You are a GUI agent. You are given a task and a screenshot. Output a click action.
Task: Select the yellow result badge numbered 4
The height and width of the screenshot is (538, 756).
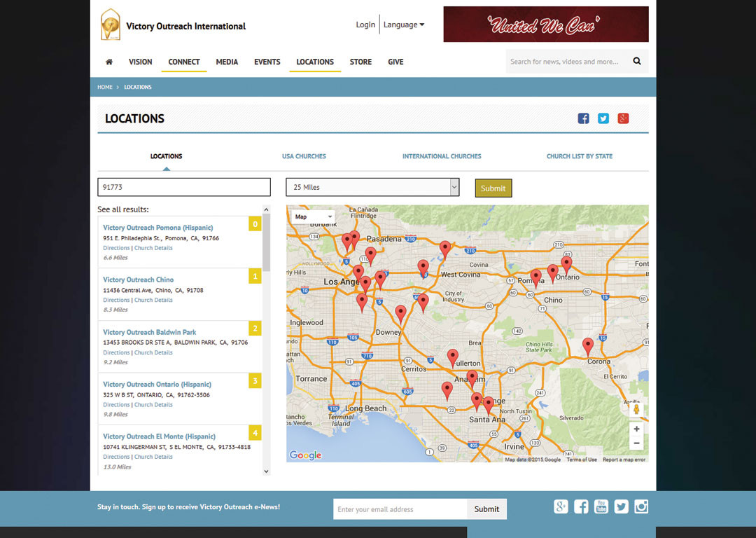click(x=255, y=433)
